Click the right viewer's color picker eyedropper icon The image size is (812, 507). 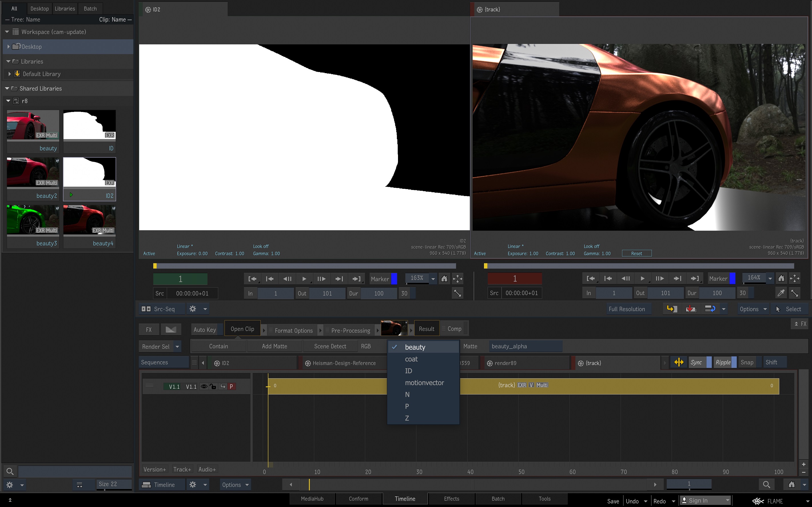(x=781, y=293)
